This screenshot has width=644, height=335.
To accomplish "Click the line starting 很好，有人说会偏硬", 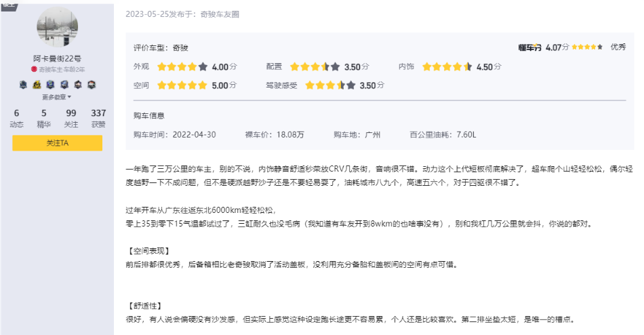I will (350, 319).
